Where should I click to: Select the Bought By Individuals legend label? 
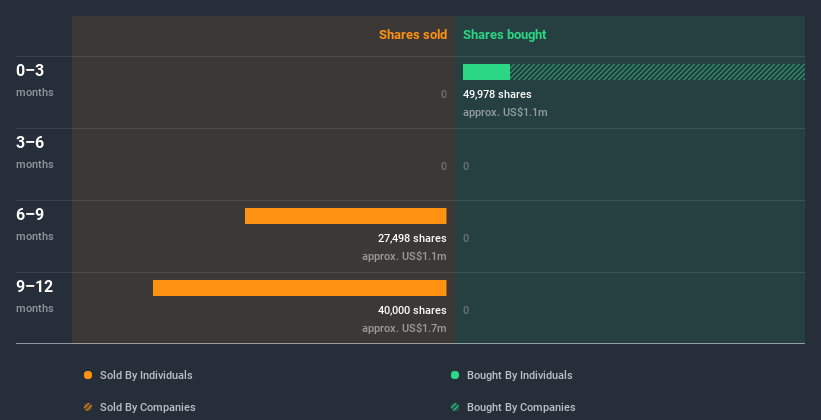519,375
